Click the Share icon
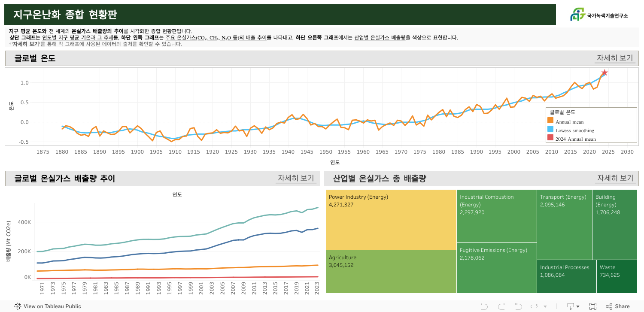The image size is (644, 312). [x=609, y=306]
